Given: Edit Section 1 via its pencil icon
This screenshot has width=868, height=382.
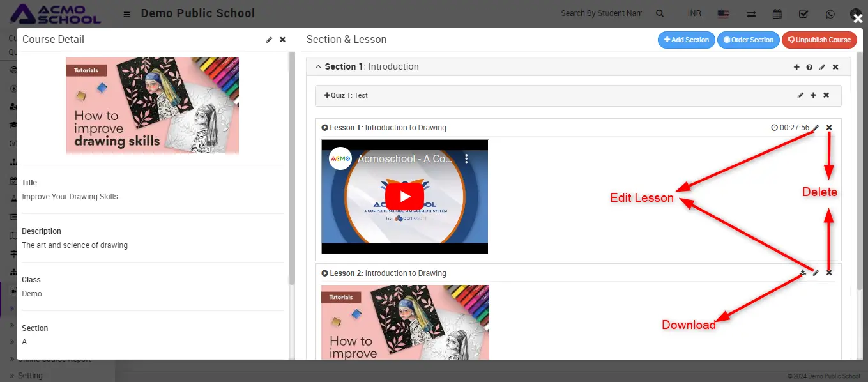Looking at the screenshot, I should click(x=822, y=67).
